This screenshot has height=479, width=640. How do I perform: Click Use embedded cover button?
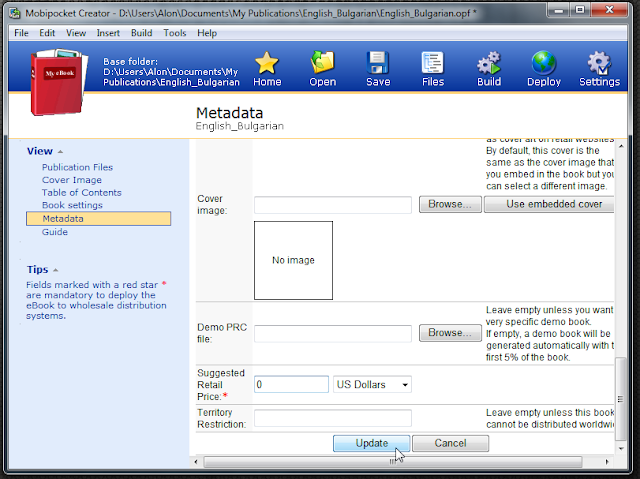pyautogui.click(x=549, y=204)
